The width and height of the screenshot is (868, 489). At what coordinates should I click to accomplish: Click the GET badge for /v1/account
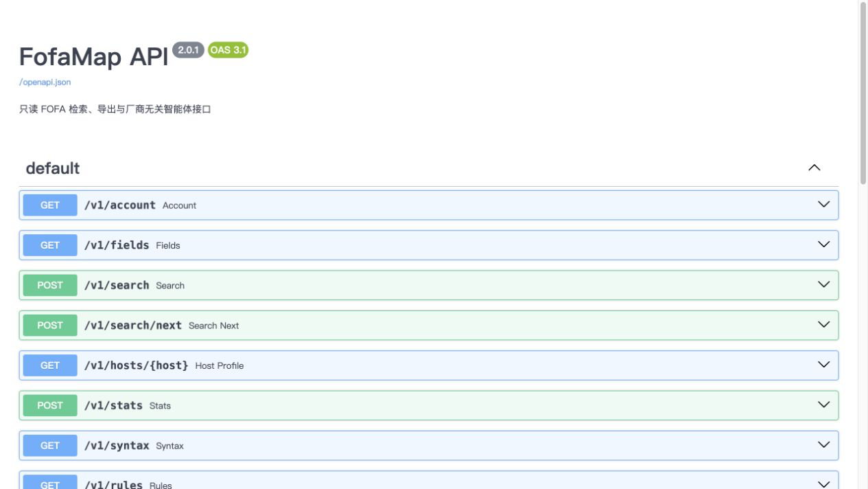[x=50, y=205]
